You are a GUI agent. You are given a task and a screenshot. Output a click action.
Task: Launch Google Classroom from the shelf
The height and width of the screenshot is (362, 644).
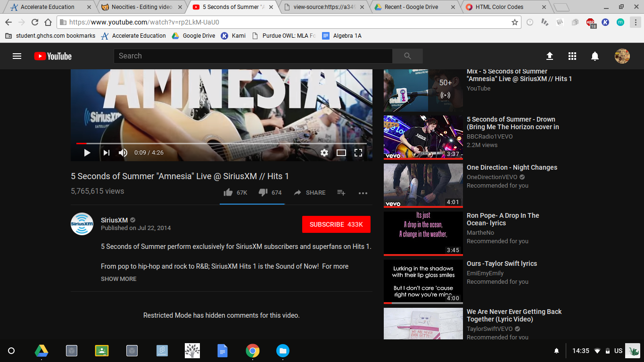[102, 351]
